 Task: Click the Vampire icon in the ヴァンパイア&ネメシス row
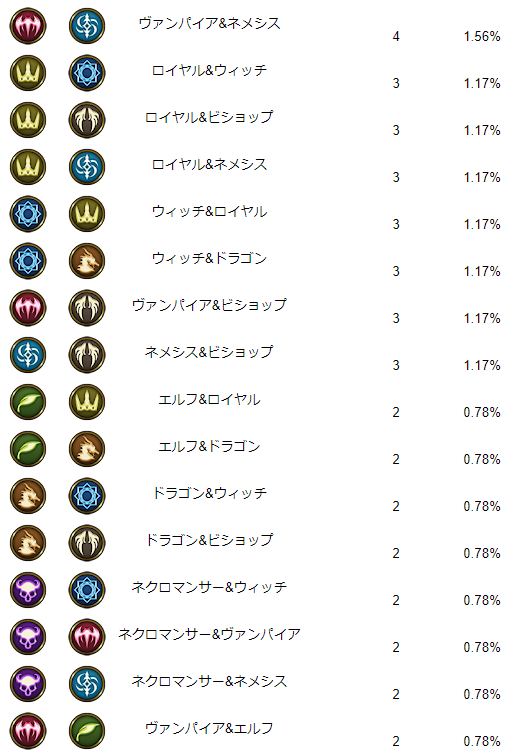28,26
